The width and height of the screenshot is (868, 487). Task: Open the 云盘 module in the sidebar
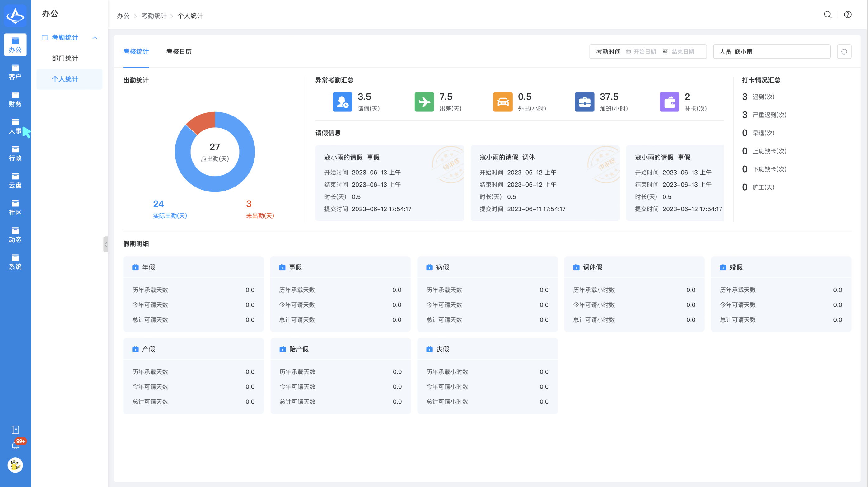pyautogui.click(x=15, y=181)
